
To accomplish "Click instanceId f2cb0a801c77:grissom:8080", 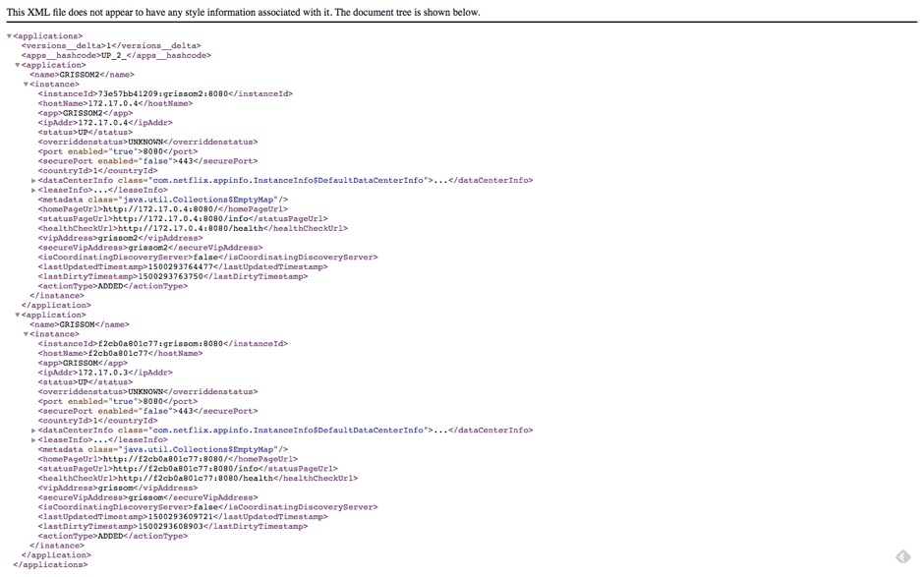I will click(163, 344).
